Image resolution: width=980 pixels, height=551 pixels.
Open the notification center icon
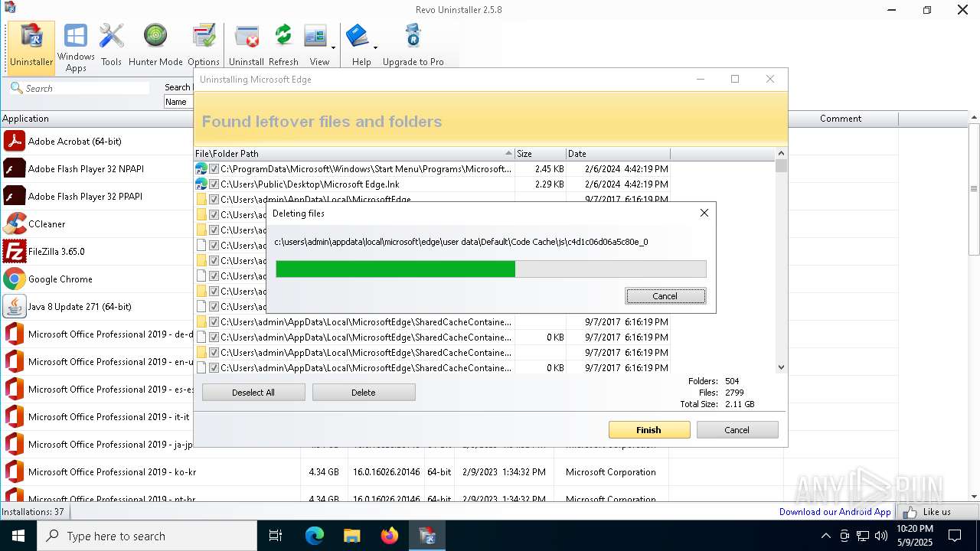click(955, 536)
